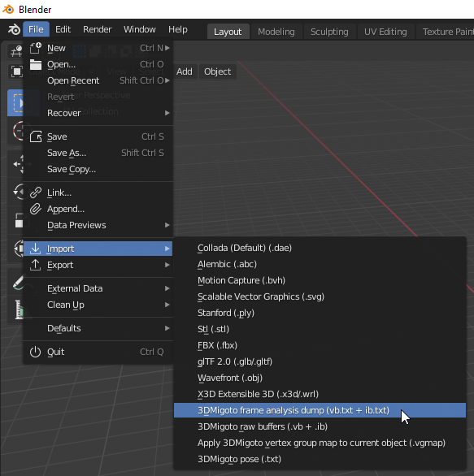Screen dimensions: 474x476
Task: Import Scalable Vector Graphics (.svg)
Action: pos(320,296)
